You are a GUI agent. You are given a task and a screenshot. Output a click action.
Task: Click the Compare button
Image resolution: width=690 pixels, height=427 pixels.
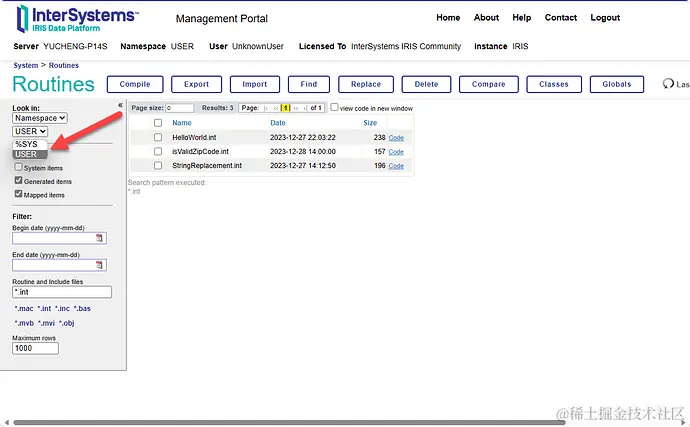[x=488, y=84]
